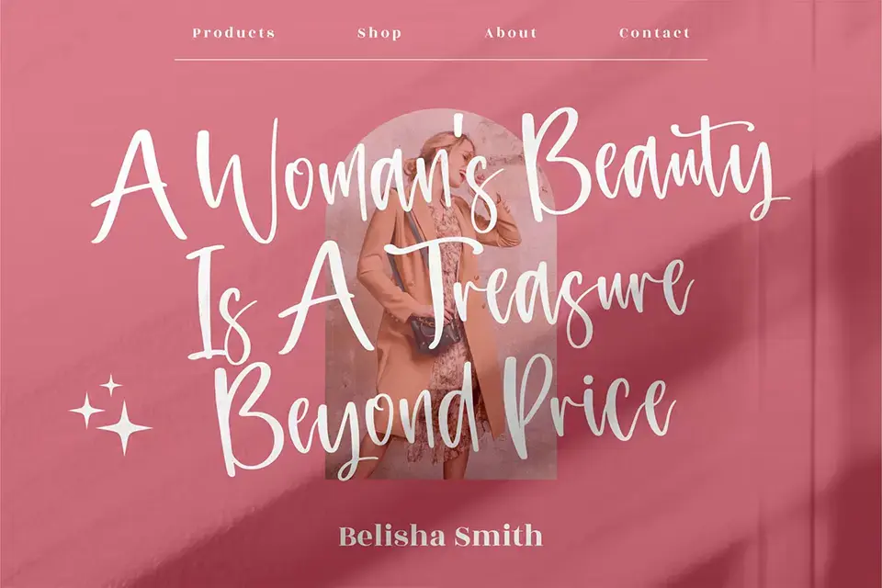This screenshot has height=588, width=882.
Task: Open the Contact navigation link
Action: pos(654,33)
